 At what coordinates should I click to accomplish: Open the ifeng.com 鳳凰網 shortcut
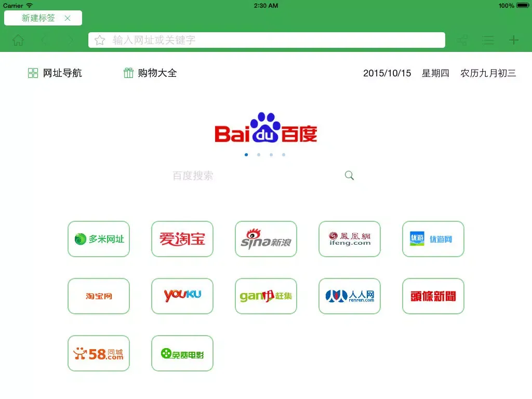pos(350,239)
